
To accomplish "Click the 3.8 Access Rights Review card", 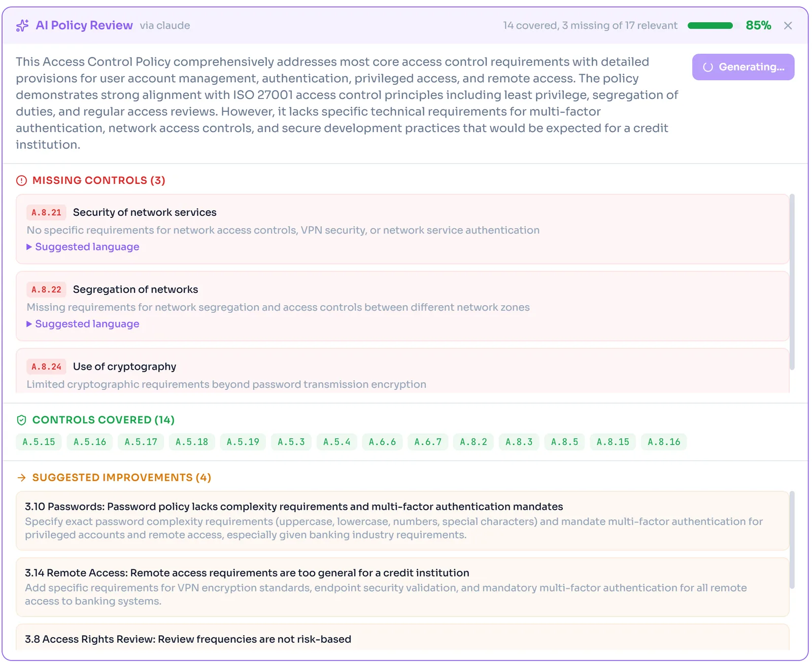I will pos(402,637).
